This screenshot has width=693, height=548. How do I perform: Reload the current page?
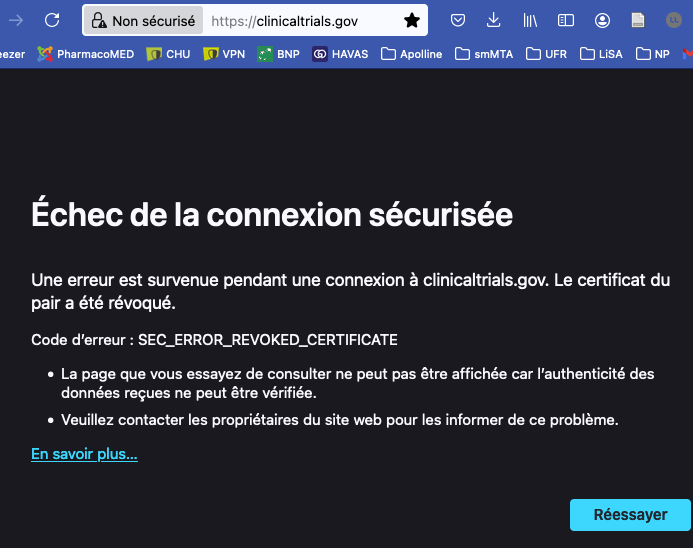(x=52, y=20)
